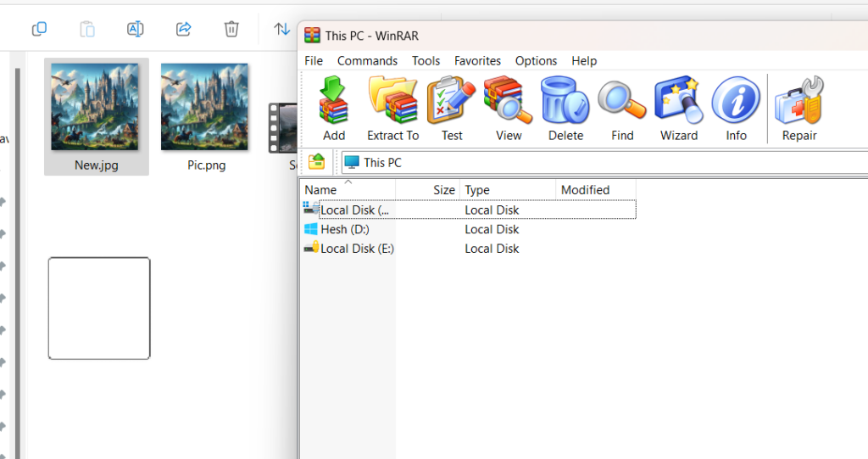Open the Options menu
Image resolution: width=868 pixels, height=459 pixels.
click(536, 60)
